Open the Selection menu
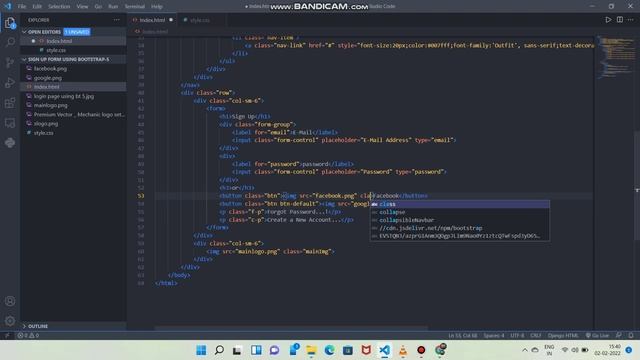This screenshot has height=360, width=640. [59, 7]
